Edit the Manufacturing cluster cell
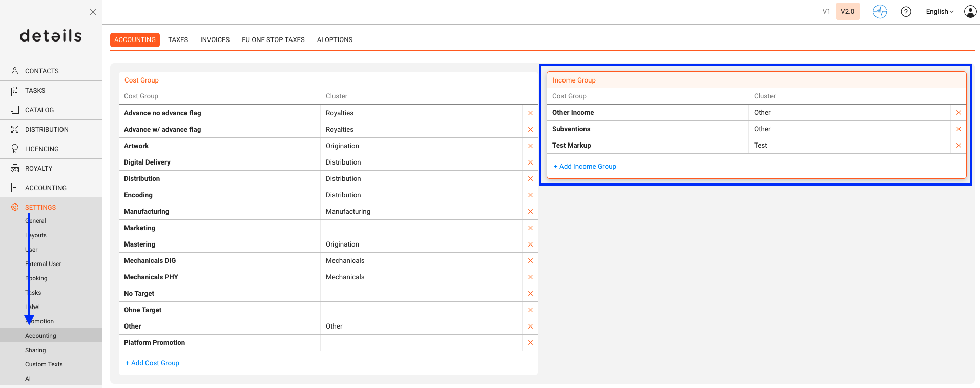Screen dimensions: 980x388 (421, 211)
